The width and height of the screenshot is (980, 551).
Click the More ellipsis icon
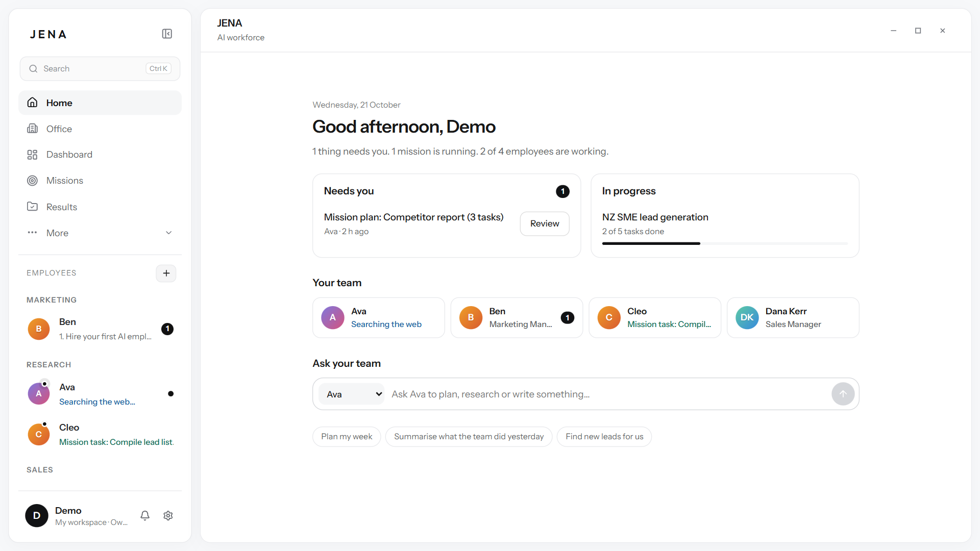[x=32, y=233]
